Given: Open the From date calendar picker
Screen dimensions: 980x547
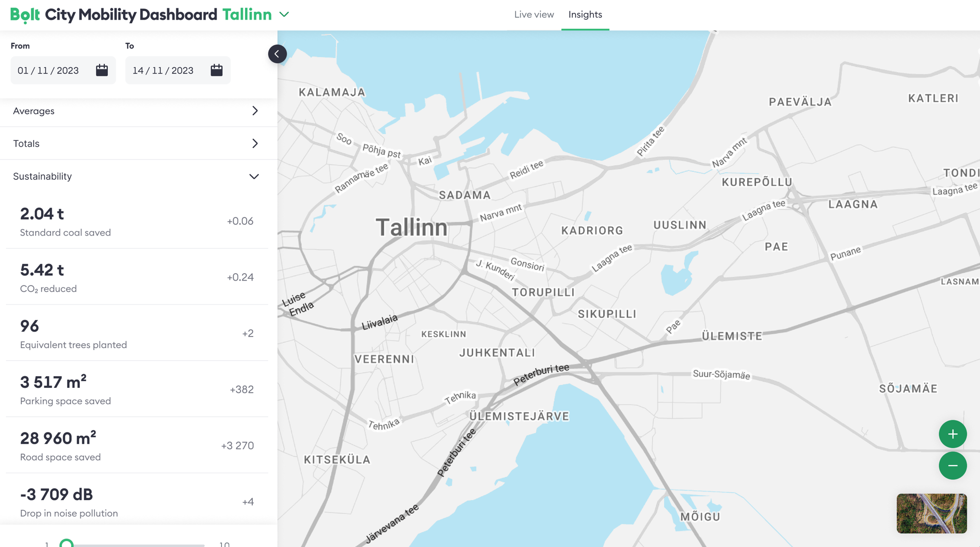Looking at the screenshot, I should tap(102, 70).
